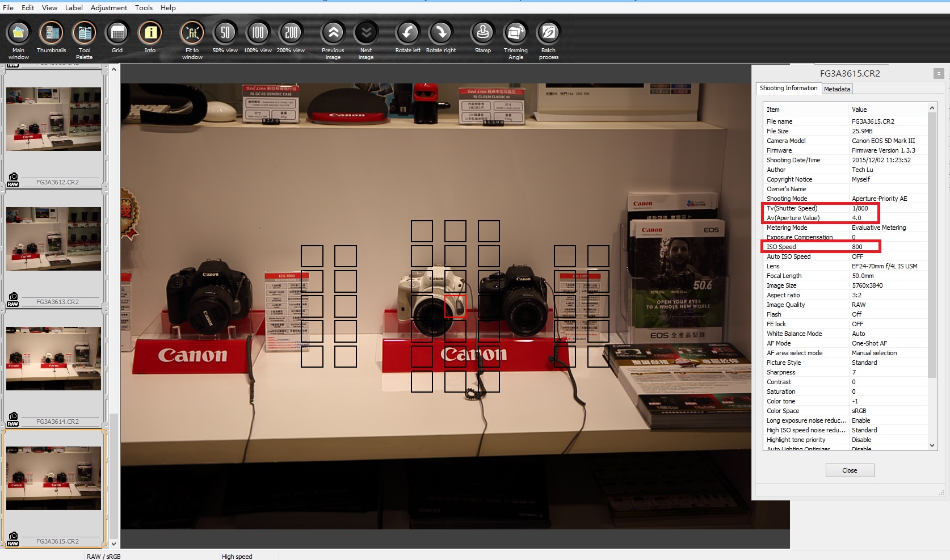This screenshot has width=950, height=560.
Task: Open the Help menu
Action: tap(168, 7)
